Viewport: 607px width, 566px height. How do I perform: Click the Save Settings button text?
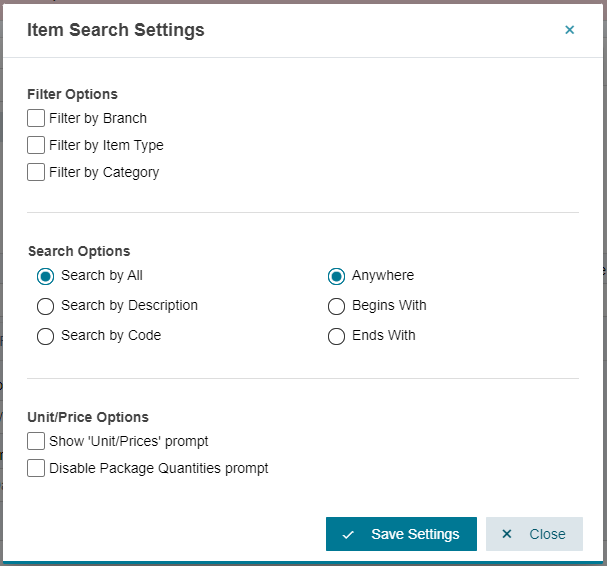click(415, 534)
